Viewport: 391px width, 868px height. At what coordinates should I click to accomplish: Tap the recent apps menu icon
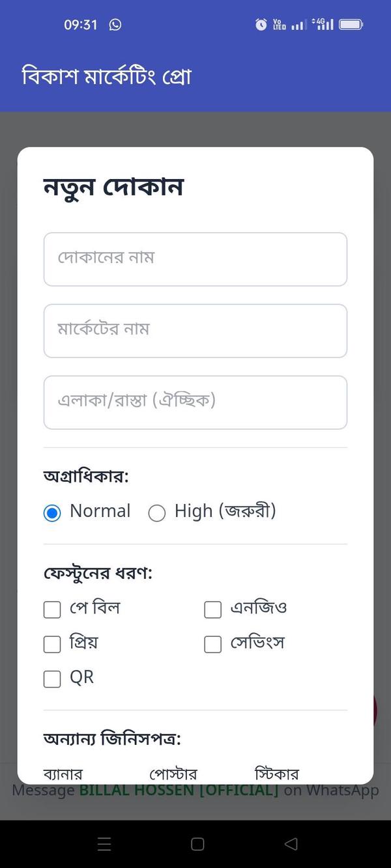coord(104,844)
